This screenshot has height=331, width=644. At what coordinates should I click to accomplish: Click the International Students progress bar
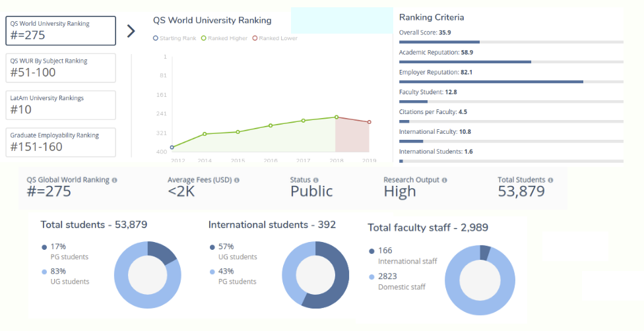pyautogui.click(x=511, y=161)
